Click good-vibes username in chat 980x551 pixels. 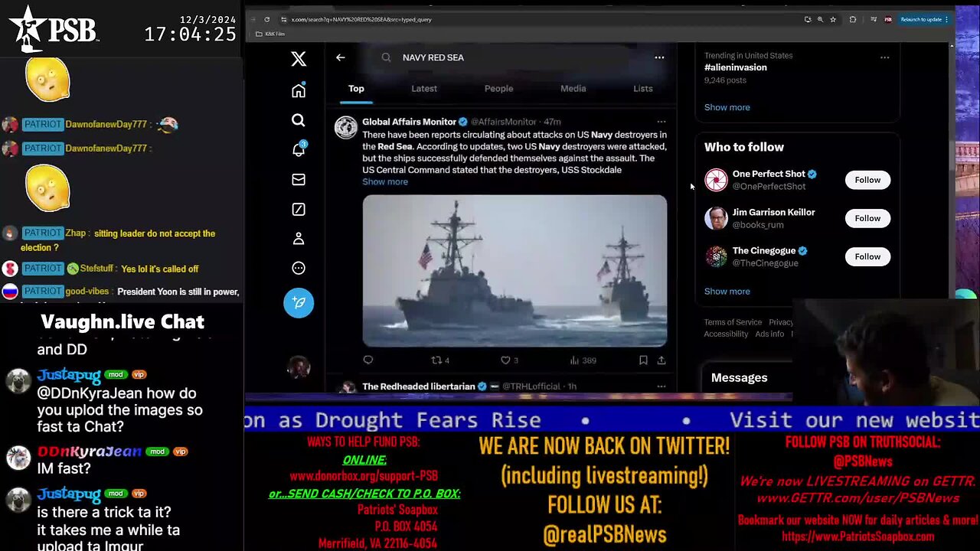87,292
